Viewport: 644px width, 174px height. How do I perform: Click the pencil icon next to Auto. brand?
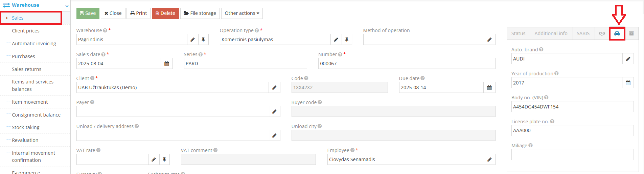[x=628, y=59]
